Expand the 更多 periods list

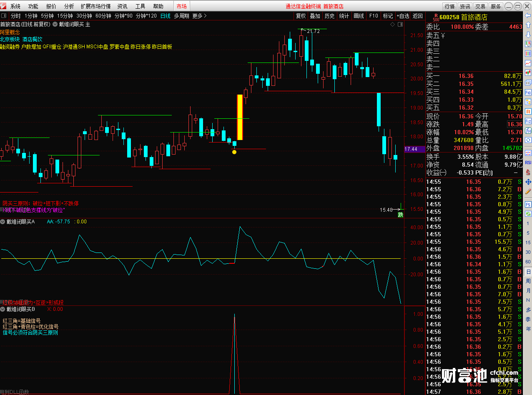click(199, 16)
